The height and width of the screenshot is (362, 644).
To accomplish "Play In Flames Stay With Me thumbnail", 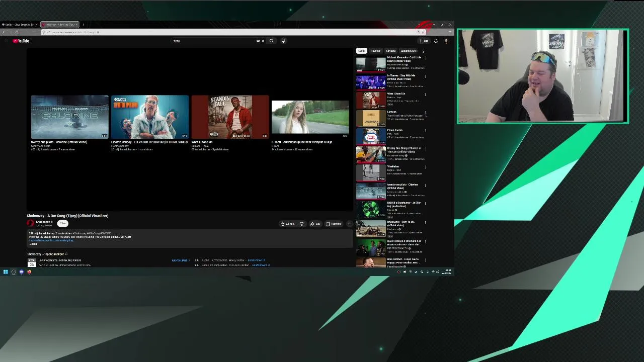I will (371, 82).
